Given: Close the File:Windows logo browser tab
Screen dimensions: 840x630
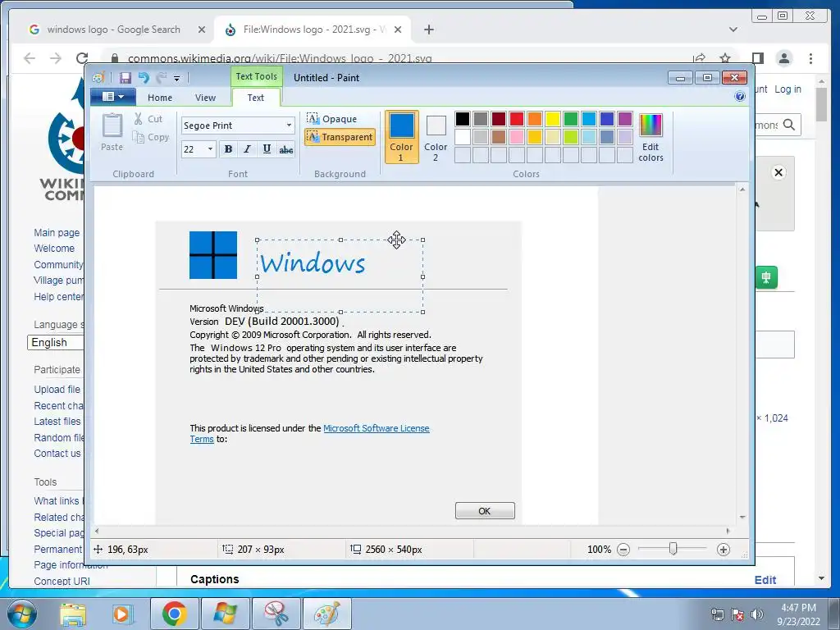Looking at the screenshot, I should [398, 30].
